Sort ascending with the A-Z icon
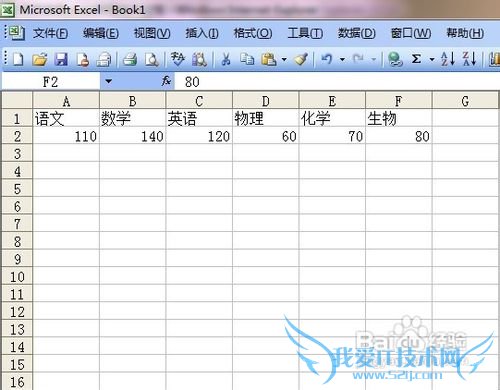 tap(448, 59)
